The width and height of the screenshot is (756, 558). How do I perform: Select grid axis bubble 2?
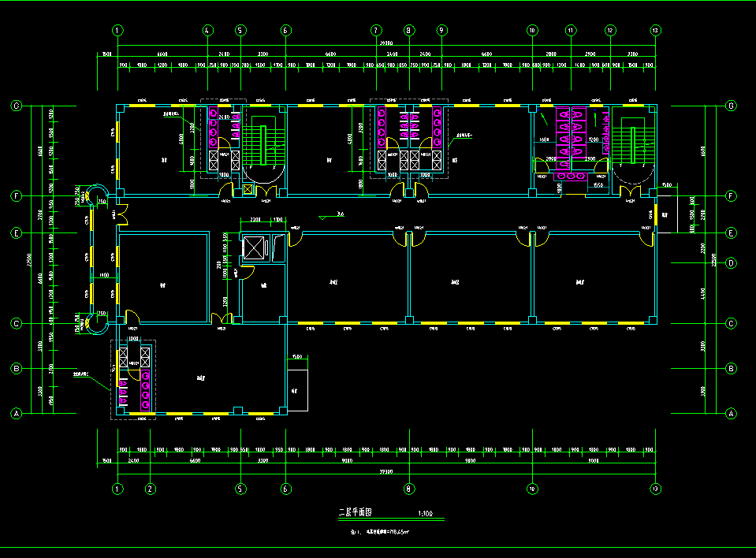150,488
